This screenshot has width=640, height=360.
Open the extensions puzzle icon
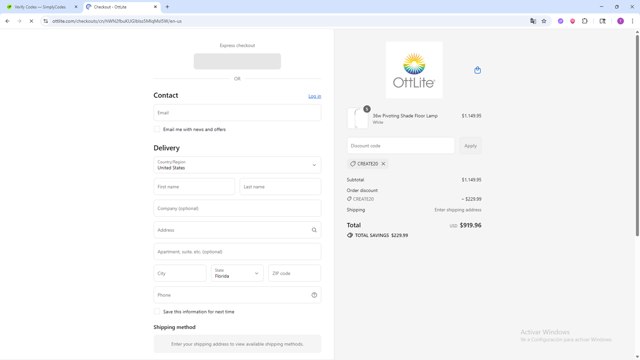pos(584,21)
